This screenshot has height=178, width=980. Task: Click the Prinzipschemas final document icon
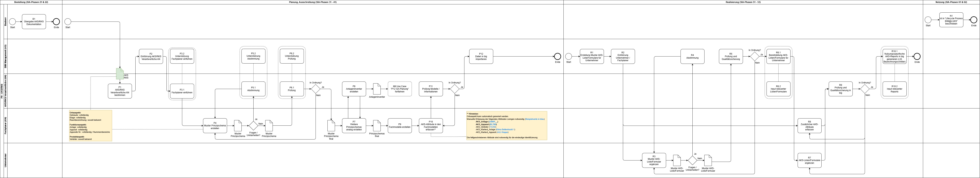[377, 126]
